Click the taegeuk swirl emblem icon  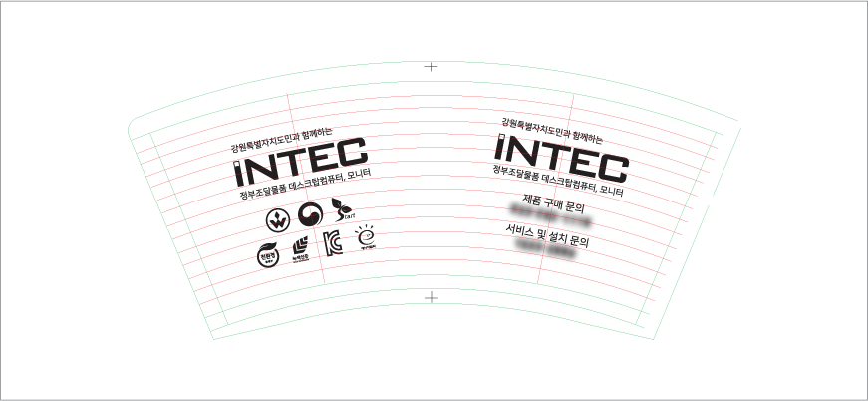coord(311,214)
